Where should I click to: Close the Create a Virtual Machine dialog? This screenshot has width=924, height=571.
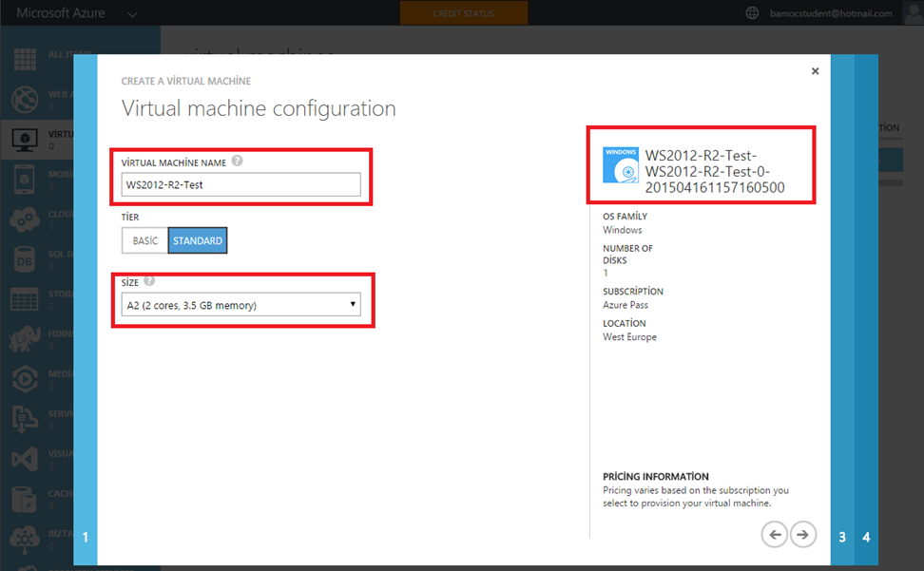(815, 71)
